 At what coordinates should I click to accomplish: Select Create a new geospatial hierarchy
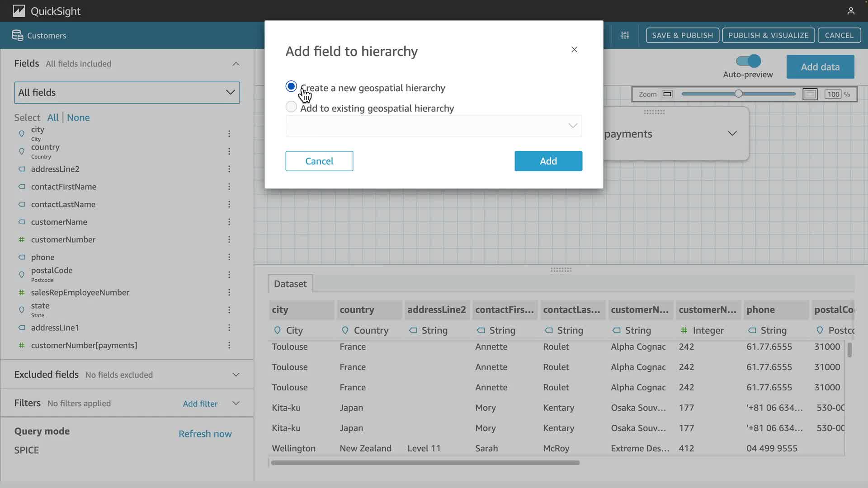click(x=291, y=86)
